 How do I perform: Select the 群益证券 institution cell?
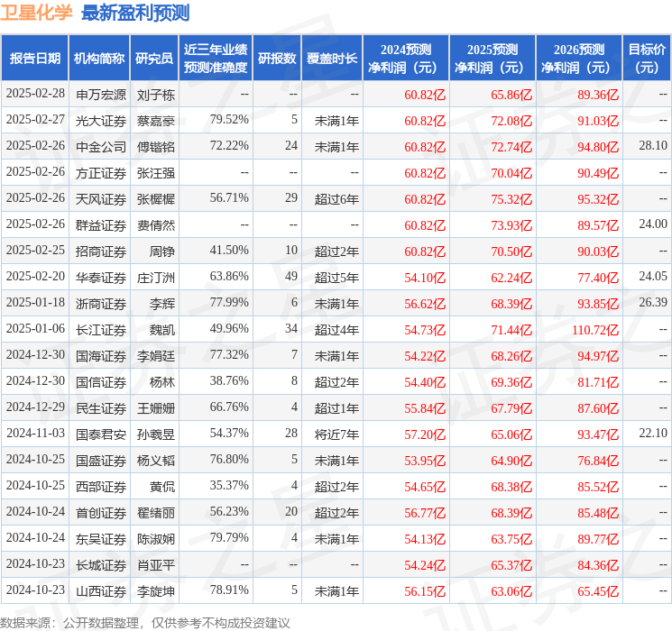click(x=101, y=225)
